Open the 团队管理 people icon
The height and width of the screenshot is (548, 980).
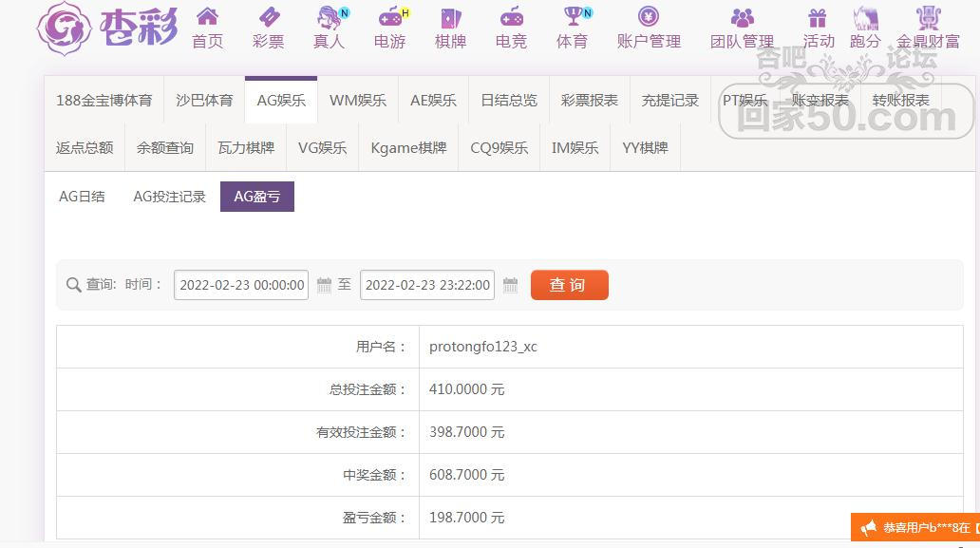pos(742,17)
